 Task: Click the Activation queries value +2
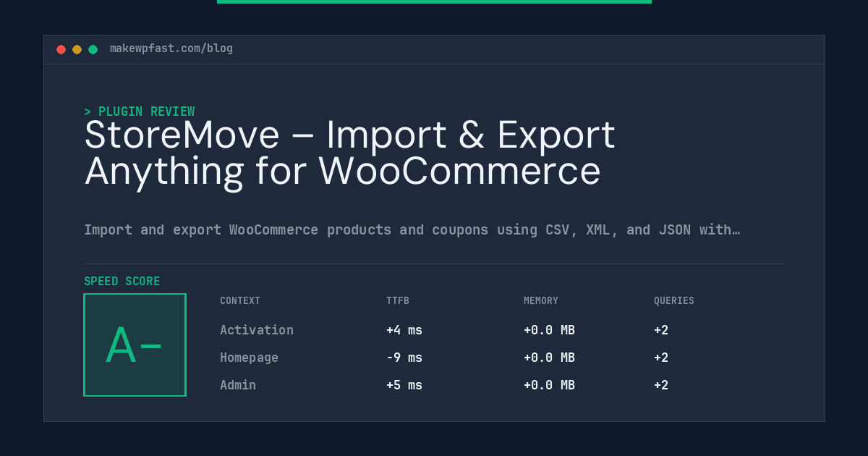point(661,330)
